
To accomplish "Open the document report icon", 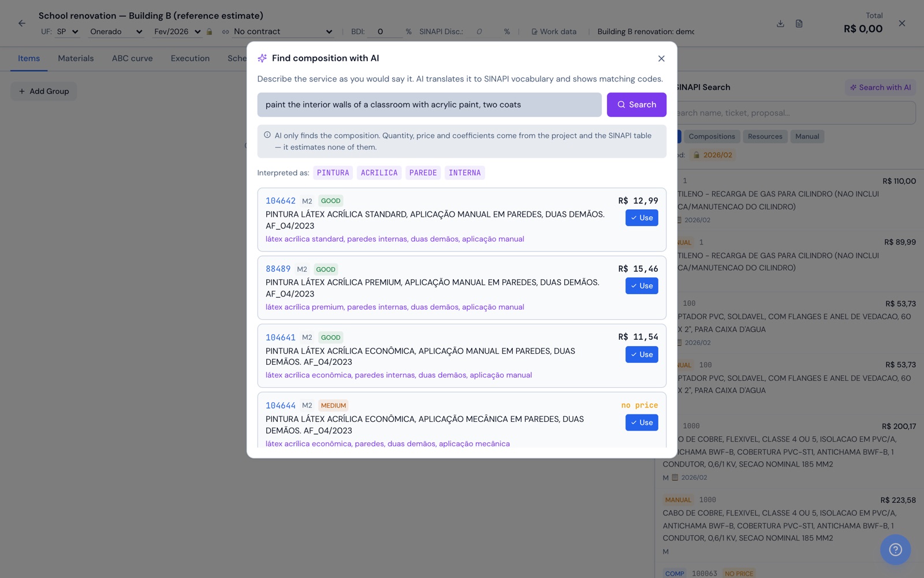I will tap(799, 24).
